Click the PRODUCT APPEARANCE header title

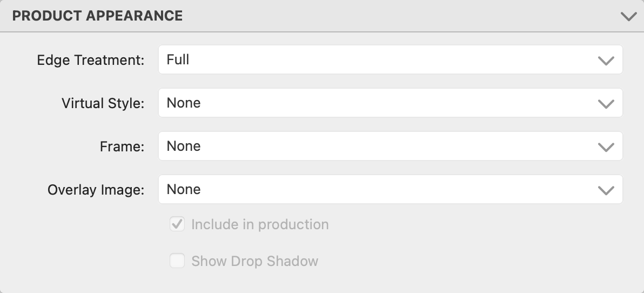tap(97, 16)
